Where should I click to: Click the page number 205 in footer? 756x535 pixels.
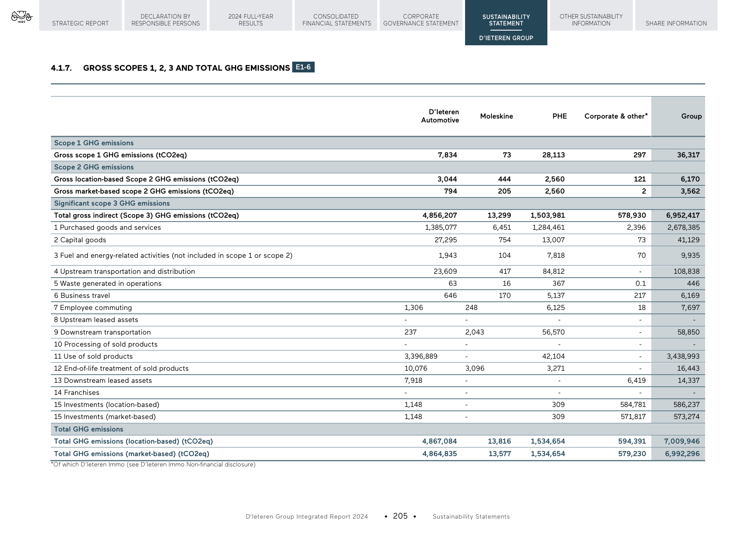tap(400, 516)
